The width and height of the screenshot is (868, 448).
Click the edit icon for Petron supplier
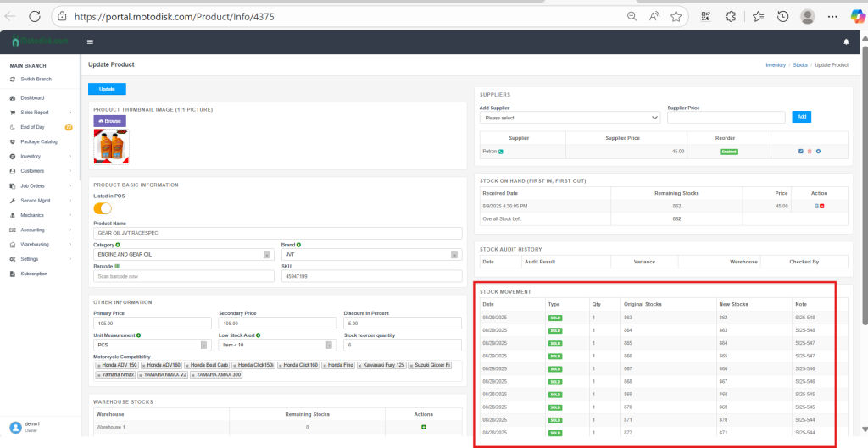[801, 152]
